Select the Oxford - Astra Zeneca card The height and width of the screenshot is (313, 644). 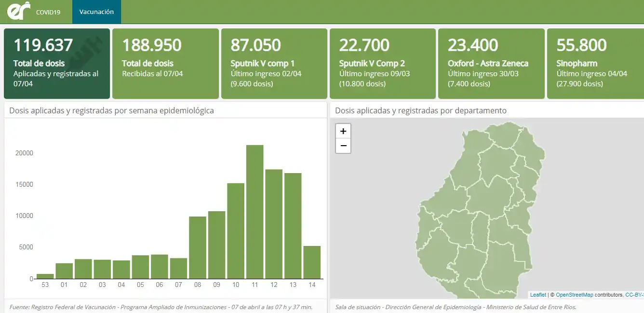click(491, 64)
